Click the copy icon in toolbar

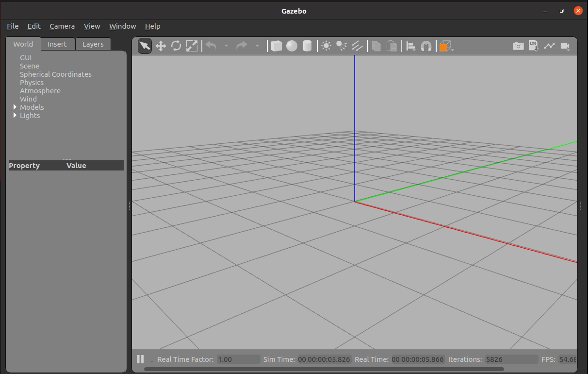pos(376,46)
